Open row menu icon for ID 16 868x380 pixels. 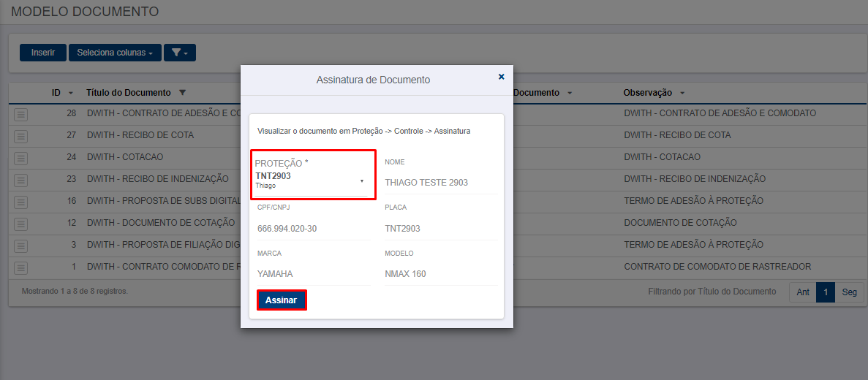pos(21,202)
